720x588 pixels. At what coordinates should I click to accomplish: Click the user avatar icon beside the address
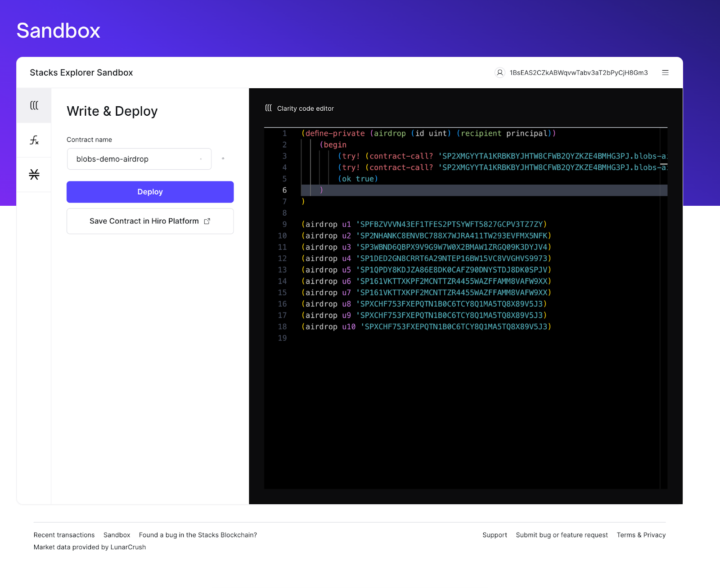point(499,72)
